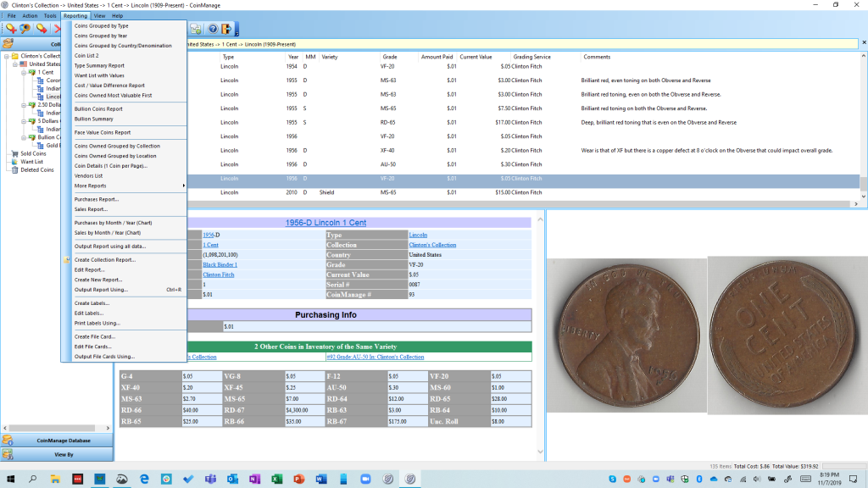Image resolution: width=868 pixels, height=488 pixels.
Task: Click the Clinton's Collection folder icon
Action: (x=15, y=56)
